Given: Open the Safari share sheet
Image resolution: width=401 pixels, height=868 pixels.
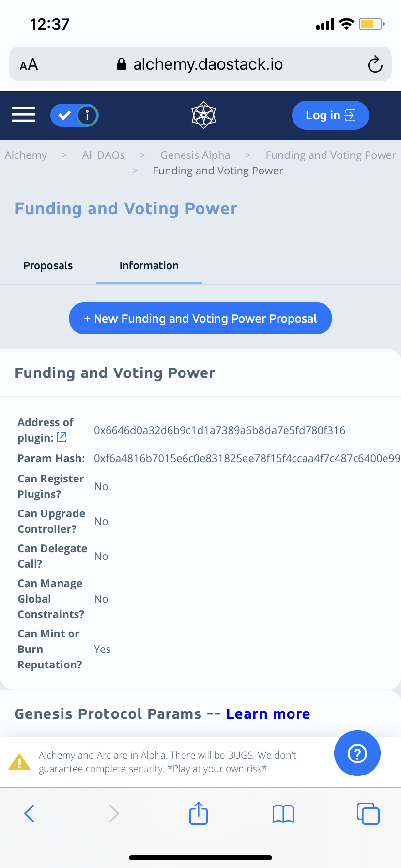Looking at the screenshot, I should click(x=199, y=813).
